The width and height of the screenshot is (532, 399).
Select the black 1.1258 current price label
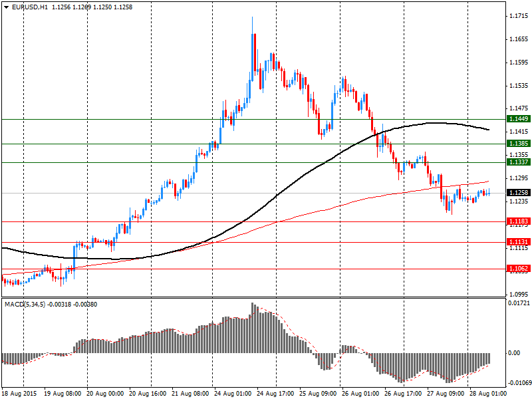coord(519,193)
